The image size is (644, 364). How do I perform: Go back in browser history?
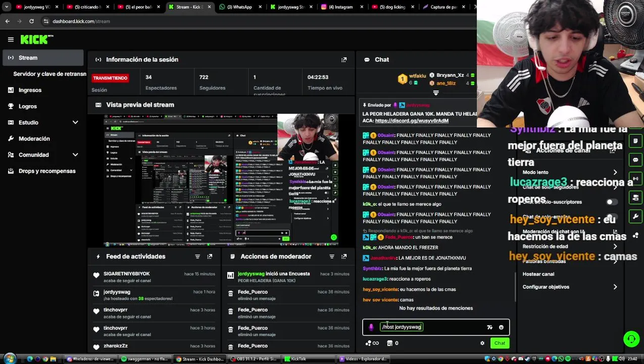(x=7, y=21)
